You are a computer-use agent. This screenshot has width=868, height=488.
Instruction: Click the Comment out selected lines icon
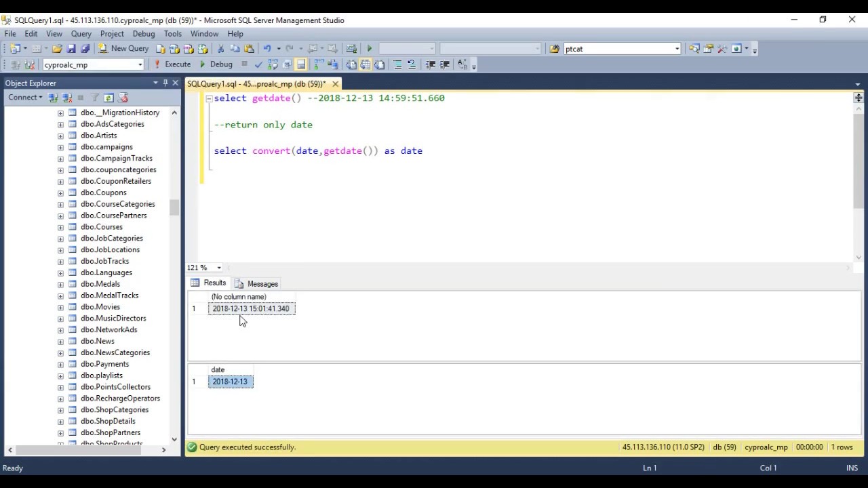397,65
